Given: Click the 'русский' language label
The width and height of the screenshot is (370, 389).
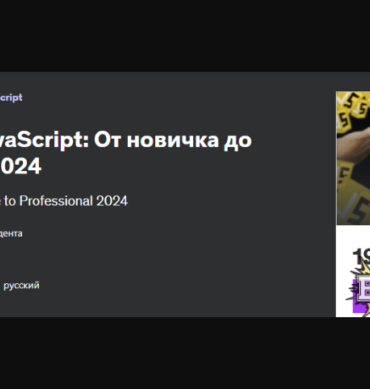Looking at the screenshot, I should pyautogui.click(x=21, y=285).
